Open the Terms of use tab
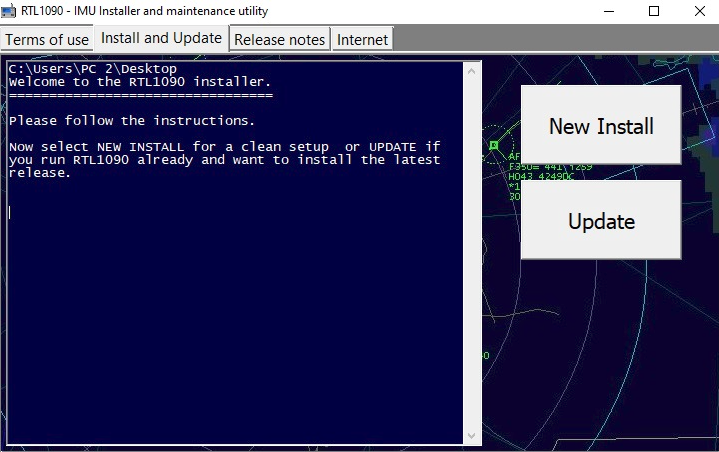Viewport: 719px width, 452px height. [x=47, y=40]
